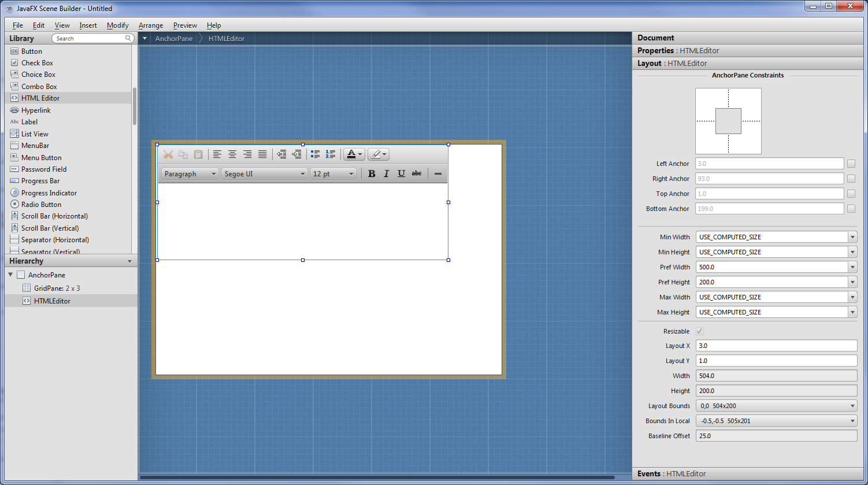
Task: Enable the Bottom Anchor checkbox
Action: click(851, 209)
